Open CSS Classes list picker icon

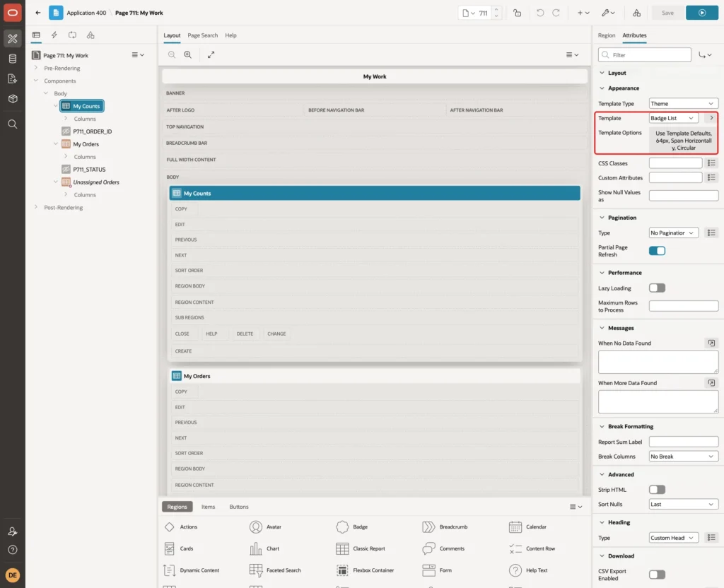(x=711, y=163)
